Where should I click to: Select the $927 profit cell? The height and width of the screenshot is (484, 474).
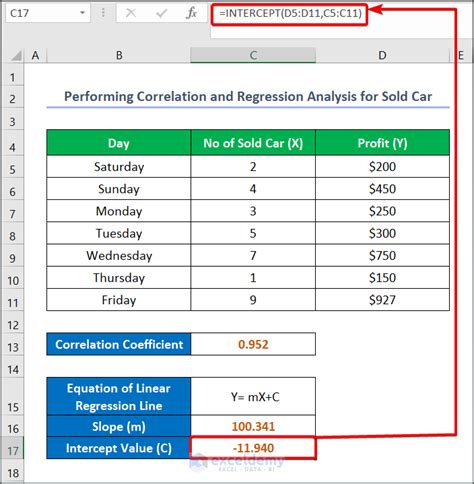382,300
